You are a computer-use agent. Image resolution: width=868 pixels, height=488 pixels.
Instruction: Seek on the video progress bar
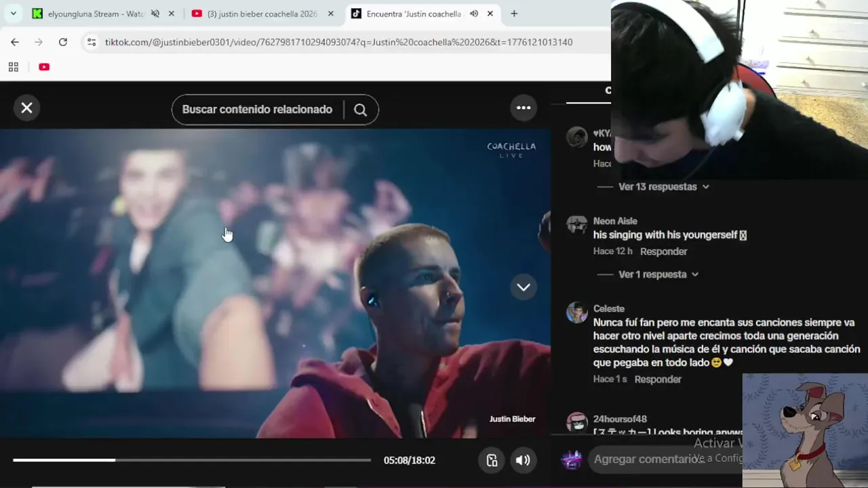(192, 460)
